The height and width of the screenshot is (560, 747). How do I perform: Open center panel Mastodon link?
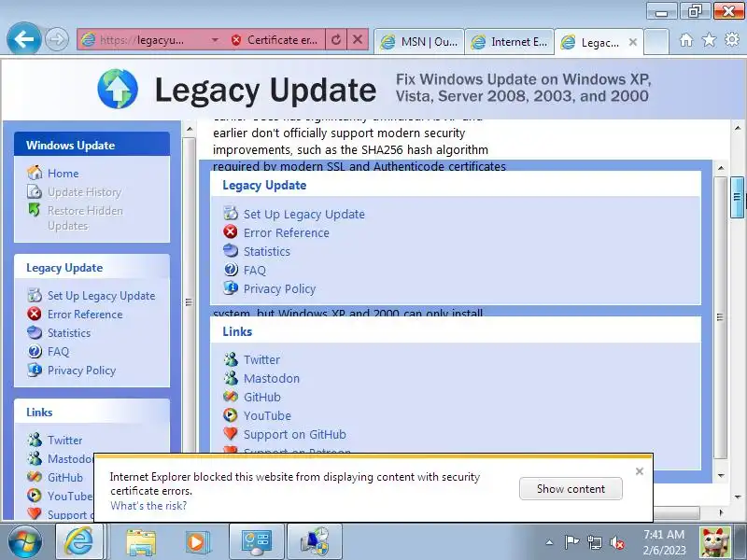point(272,379)
